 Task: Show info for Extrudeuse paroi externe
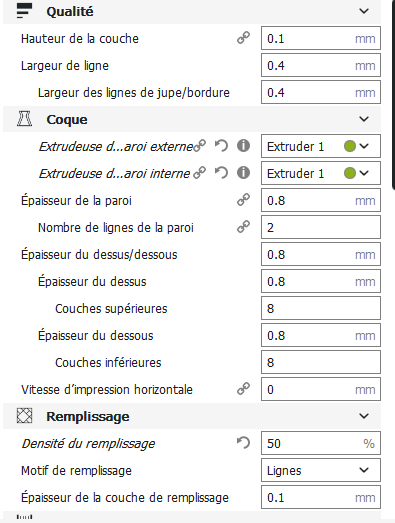coord(244,146)
